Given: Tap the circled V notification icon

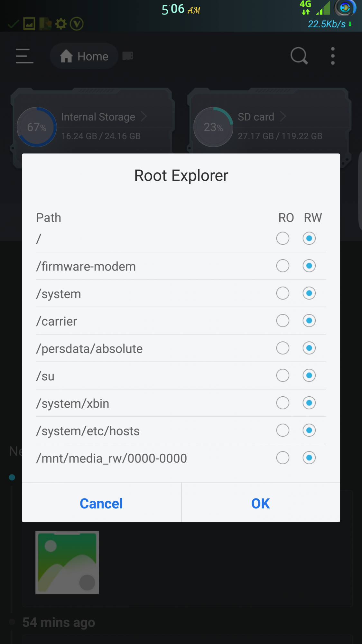Looking at the screenshot, I should (x=77, y=24).
